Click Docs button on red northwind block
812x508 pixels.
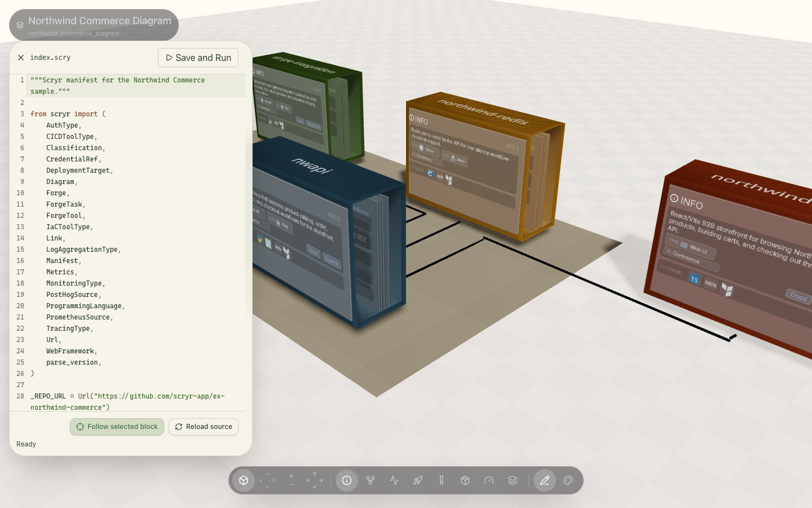click(x=798, y=295)
